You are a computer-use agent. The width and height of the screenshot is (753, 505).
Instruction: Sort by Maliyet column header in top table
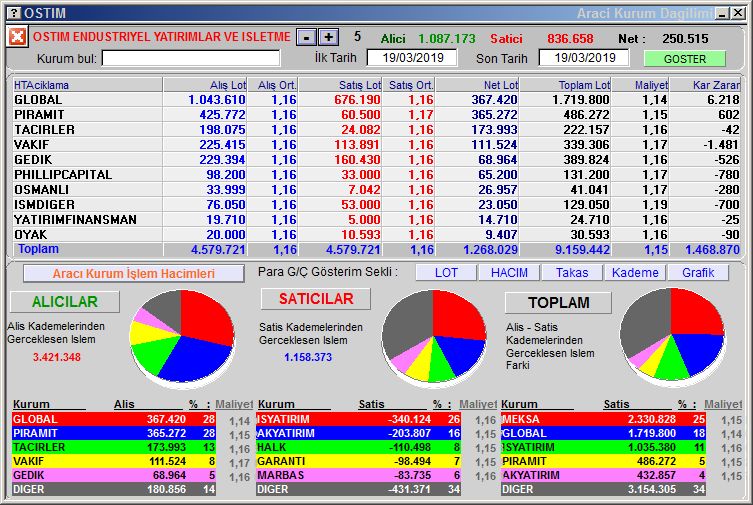(641, 85)
